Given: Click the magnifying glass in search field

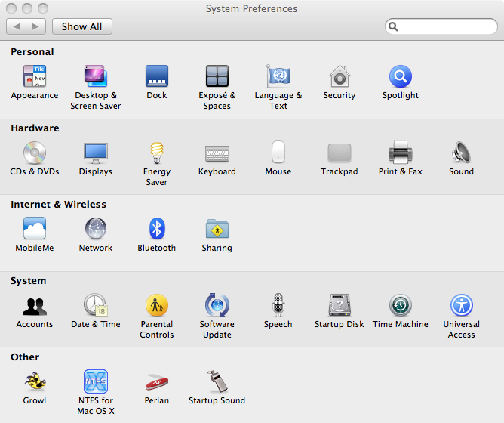Looking at the screenshot, I should pyautogui.click(x=393, y=26).
